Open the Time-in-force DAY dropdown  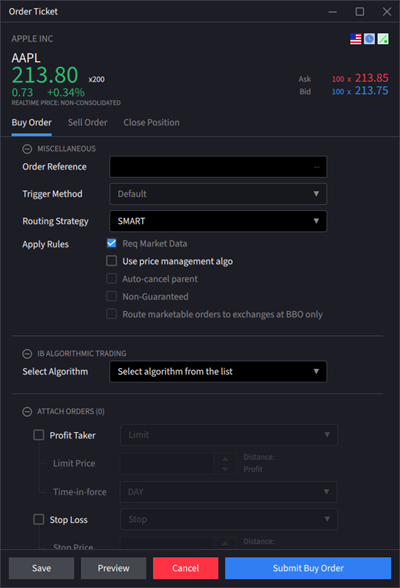[x=229, y=492]
